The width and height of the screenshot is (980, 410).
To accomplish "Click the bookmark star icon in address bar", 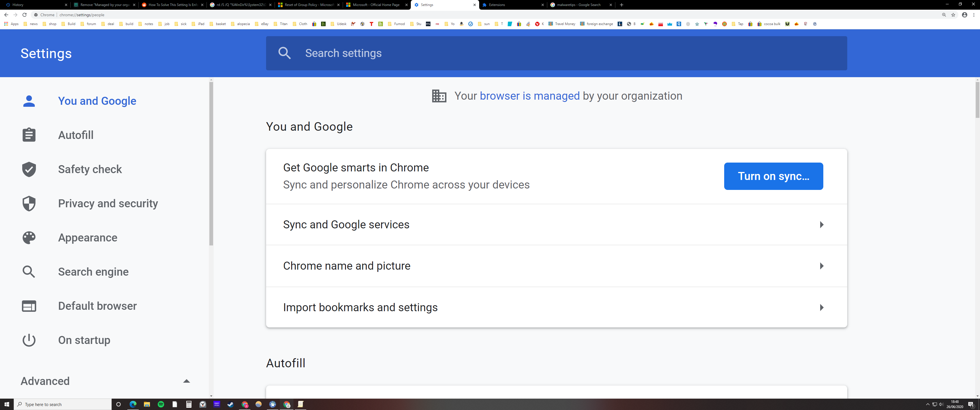I will (x=953, y=15).
